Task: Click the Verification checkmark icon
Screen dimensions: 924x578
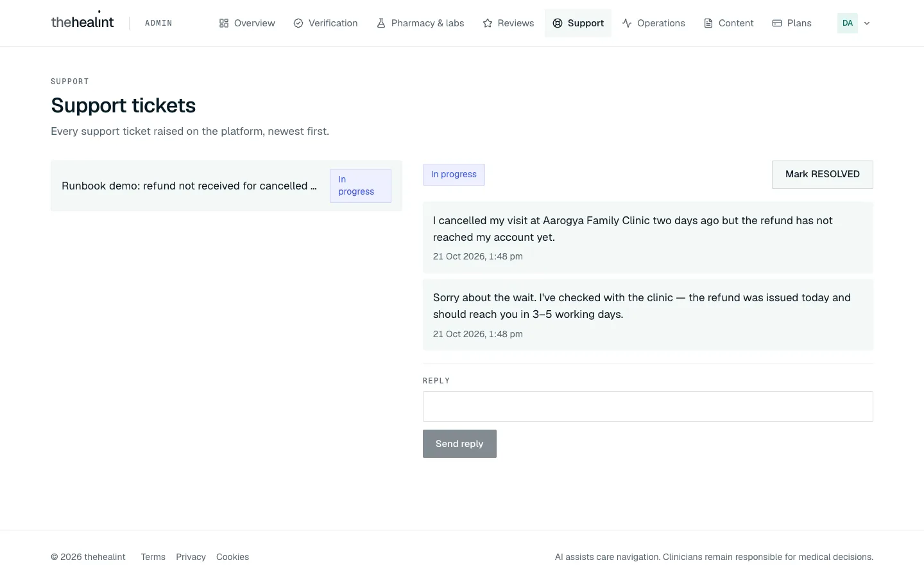Action: [298, 23]
